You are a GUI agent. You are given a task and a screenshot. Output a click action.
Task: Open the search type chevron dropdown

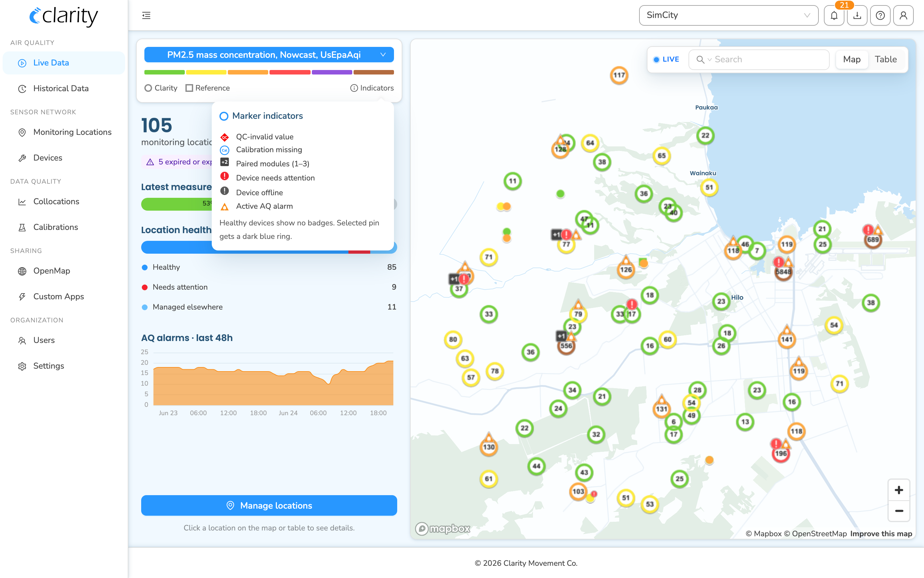point(710,60)
